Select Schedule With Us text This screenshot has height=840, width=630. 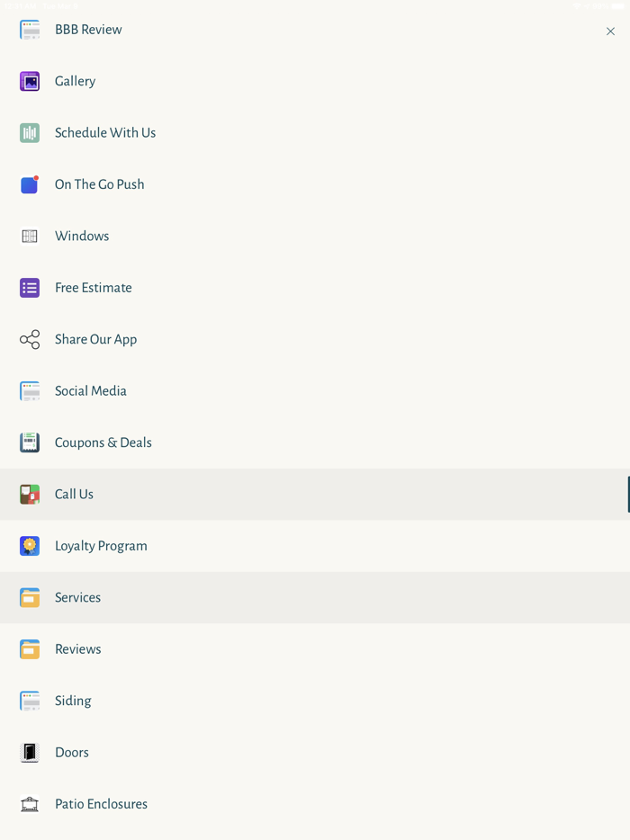click(x=105, y=133)
